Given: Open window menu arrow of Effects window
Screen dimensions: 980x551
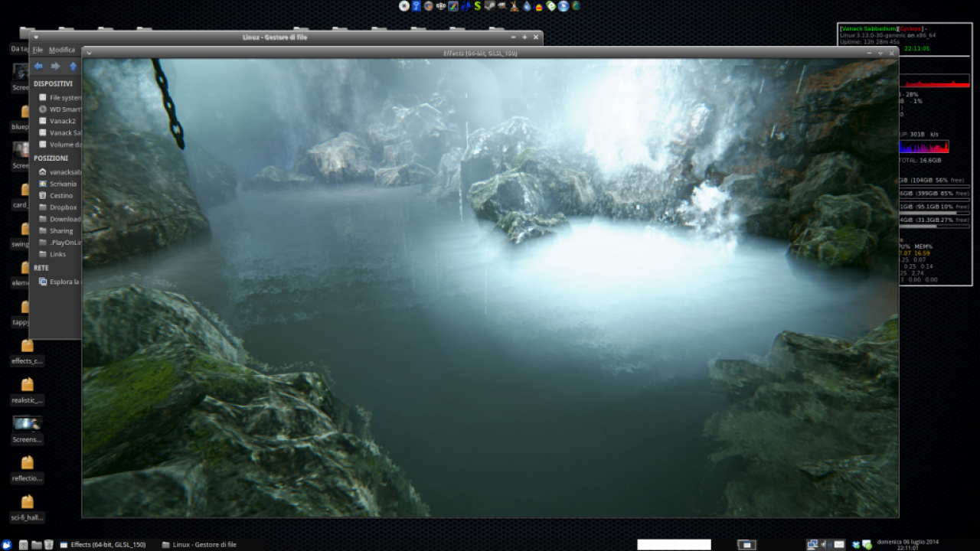Looking at the screenshot, I should (x=89, y=53).
